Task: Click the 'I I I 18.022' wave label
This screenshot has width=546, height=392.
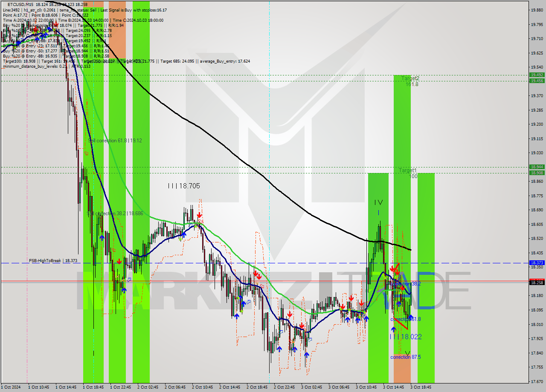Action: click(406, 337)
